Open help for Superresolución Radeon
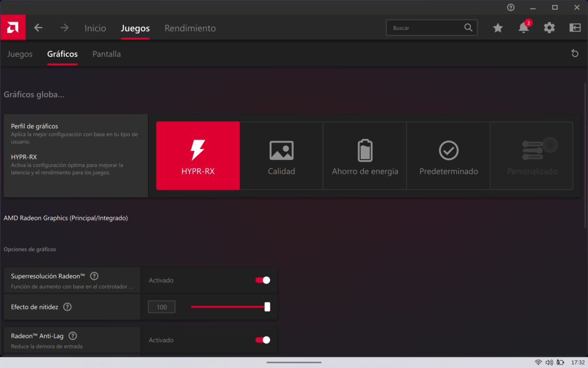 tap(94, 276)
